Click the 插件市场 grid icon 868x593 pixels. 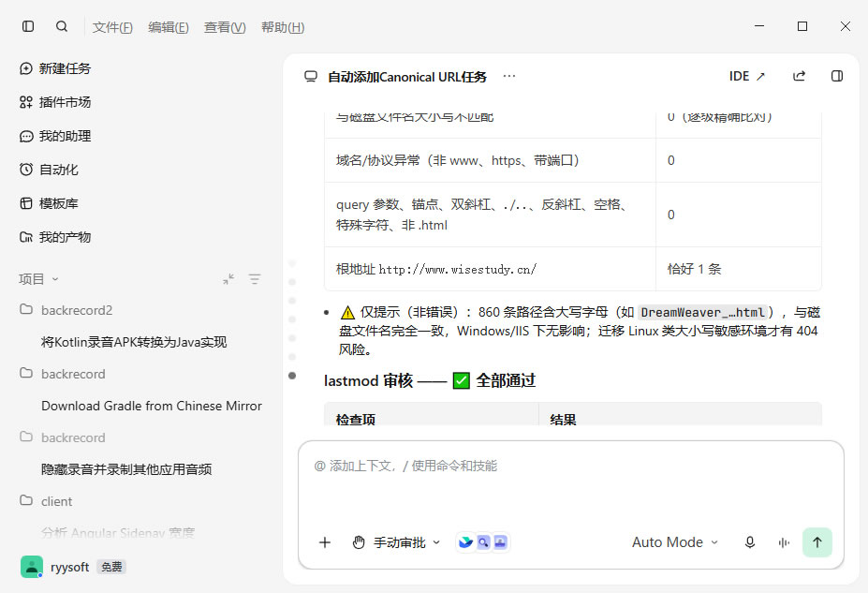[26, 102]
